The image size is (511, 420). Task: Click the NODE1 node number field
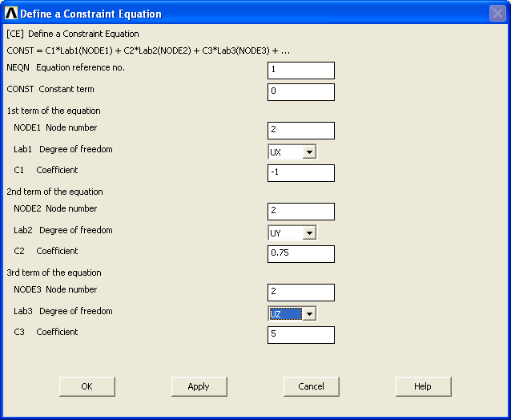[x=301, y=131]
